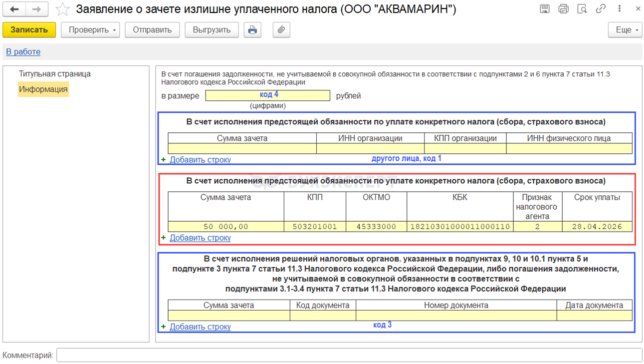Click the ИНН физического лица column header
Screen dimensions: 644x364
tap(569, 138)
